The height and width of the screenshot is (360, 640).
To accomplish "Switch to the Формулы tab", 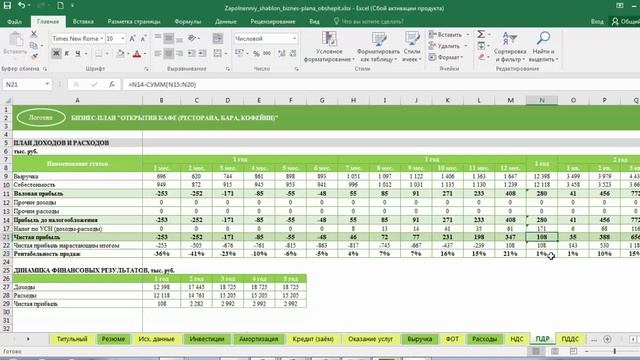I will pyautogui.click(x=188, y=22).
